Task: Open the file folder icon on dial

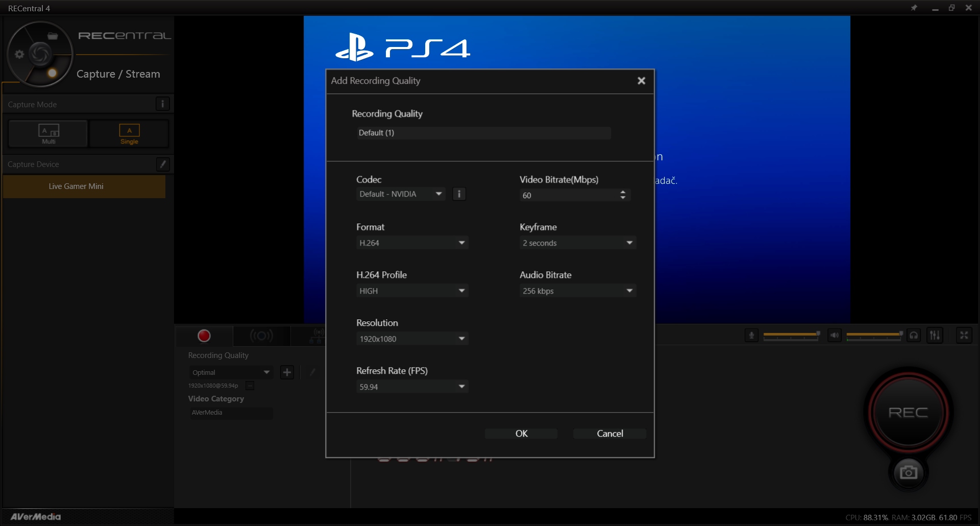Action: pyautogui.click(x=53, y=36)
